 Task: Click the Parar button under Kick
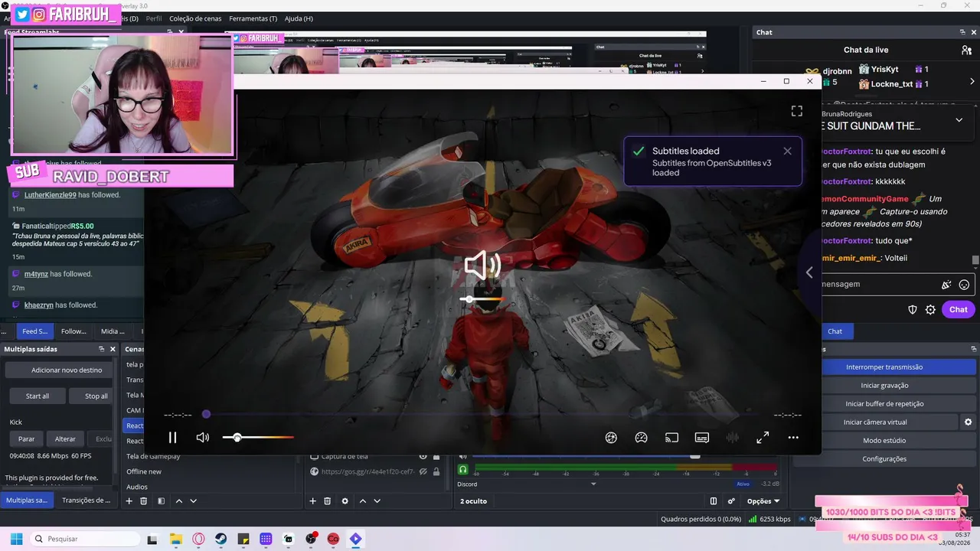click(x=27, y=439)
